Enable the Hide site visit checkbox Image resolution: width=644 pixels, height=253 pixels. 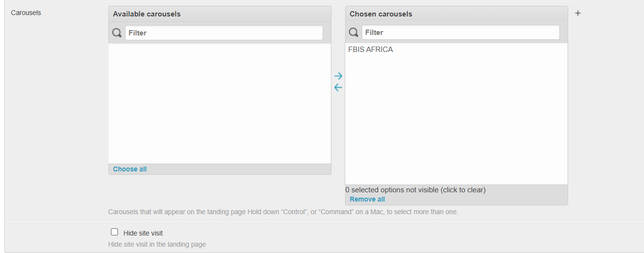tap(115, 232)
